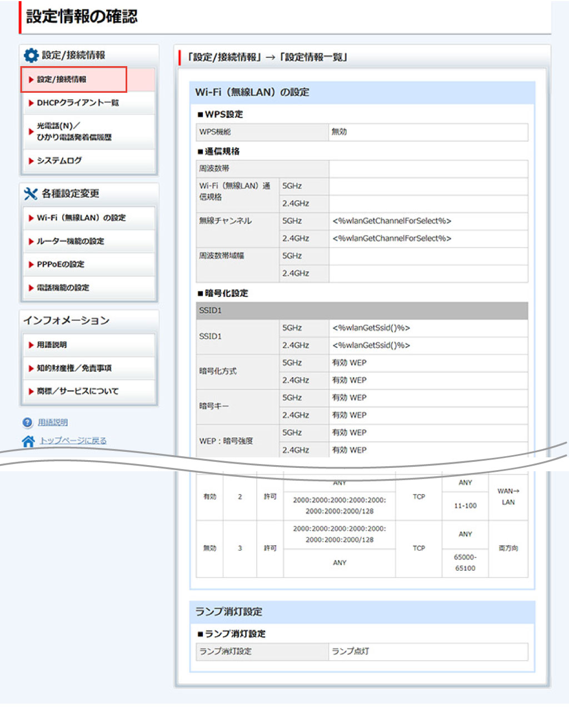Screen dimensions: 569x728
Task: Open the システムログ page
Action: [59, 161]
